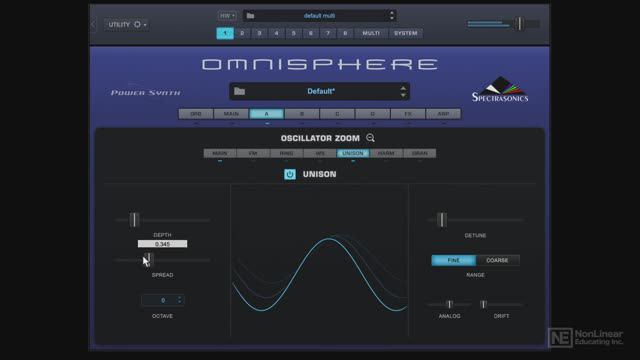Viewport: 640px width, 360px height.
Task: Adjust the master volume slider
Action: pyautogui.click(x=519, y=24)
